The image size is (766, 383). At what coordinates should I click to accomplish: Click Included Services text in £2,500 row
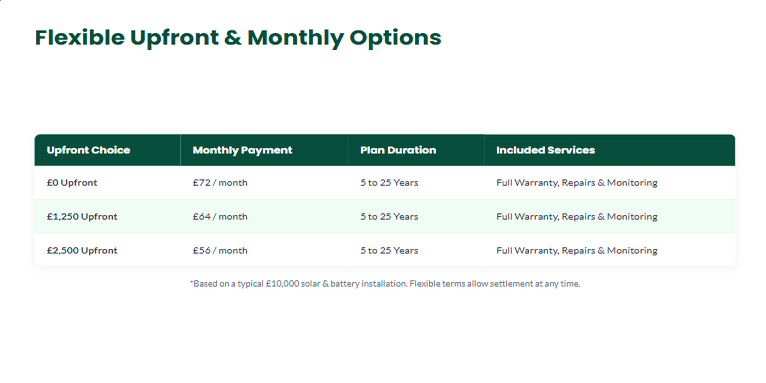point(577,251)
